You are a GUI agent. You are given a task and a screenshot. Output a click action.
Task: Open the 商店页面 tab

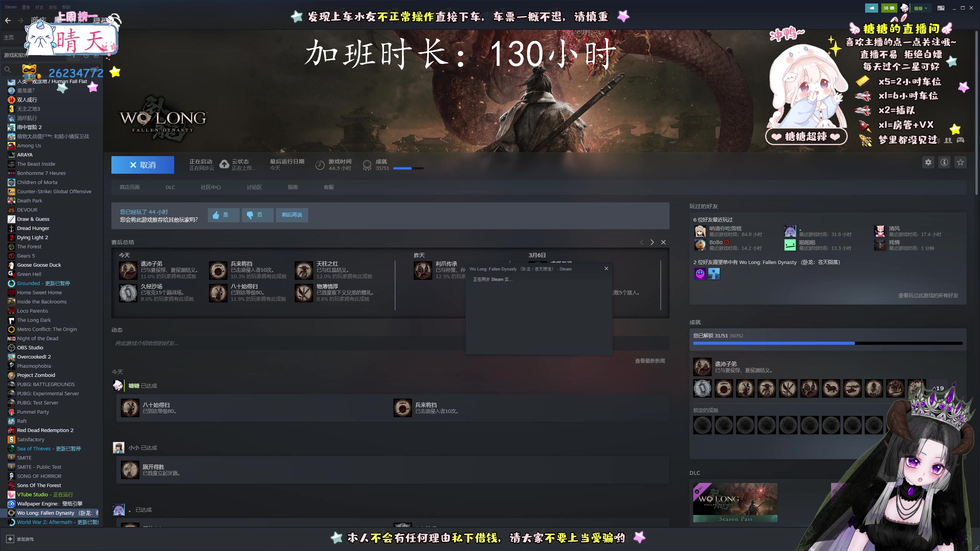[x=130, y=187]
